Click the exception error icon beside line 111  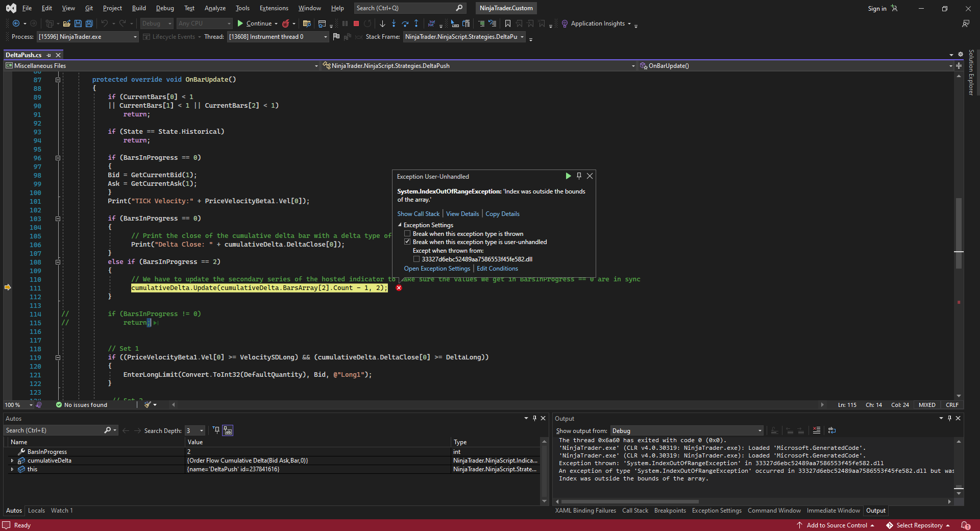(x=399, y=288)
